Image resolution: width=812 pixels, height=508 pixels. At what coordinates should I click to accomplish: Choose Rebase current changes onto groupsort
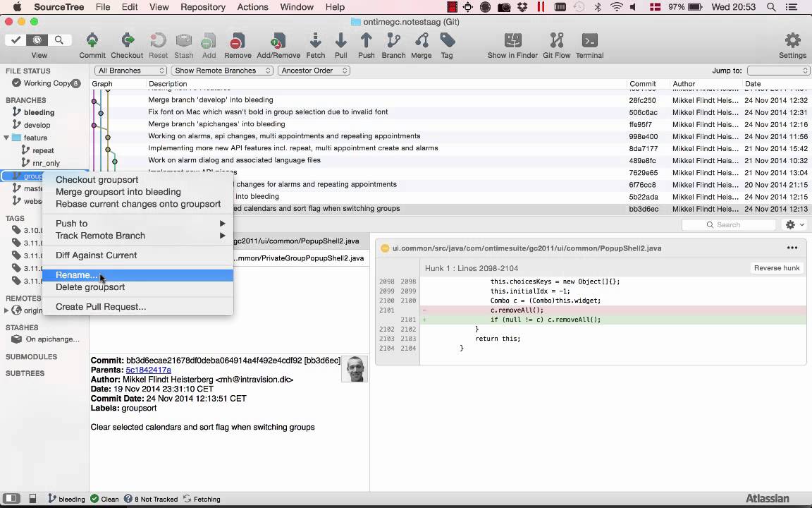(137, 204)
